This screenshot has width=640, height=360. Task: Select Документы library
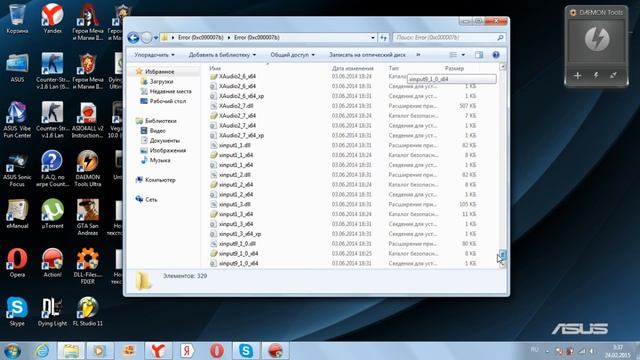point(164,140)
